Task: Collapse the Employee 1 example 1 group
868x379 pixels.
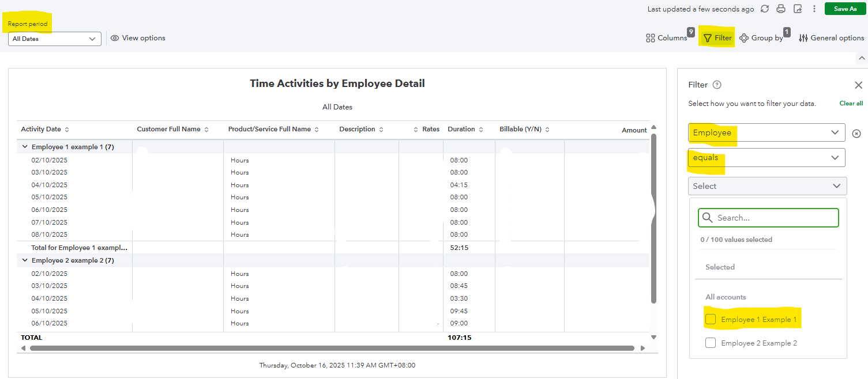Action: 25,147
